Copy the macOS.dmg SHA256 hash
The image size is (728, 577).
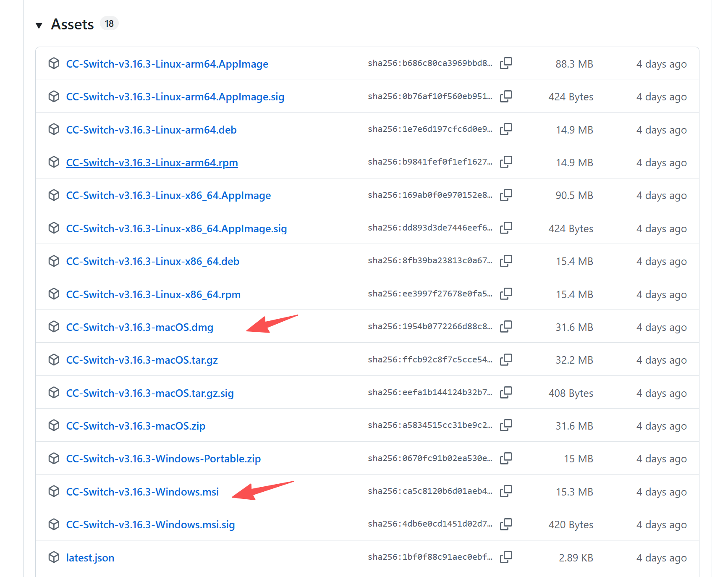click(x=506, y=327)
